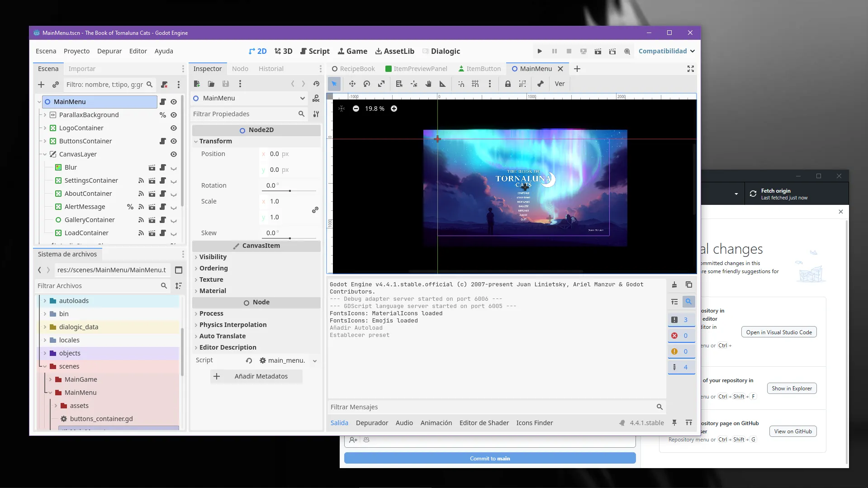This screenshot has width=868, height=488.
Task: Select the Move mode tool
Action: tap(352, 84)
